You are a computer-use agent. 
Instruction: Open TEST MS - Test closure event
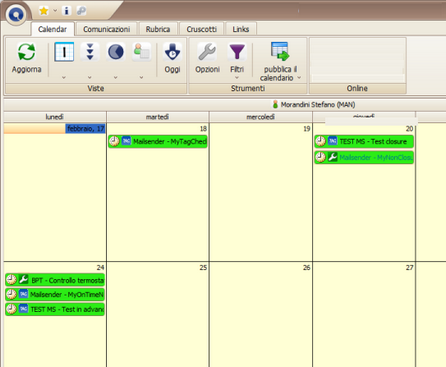pos(364,141)
